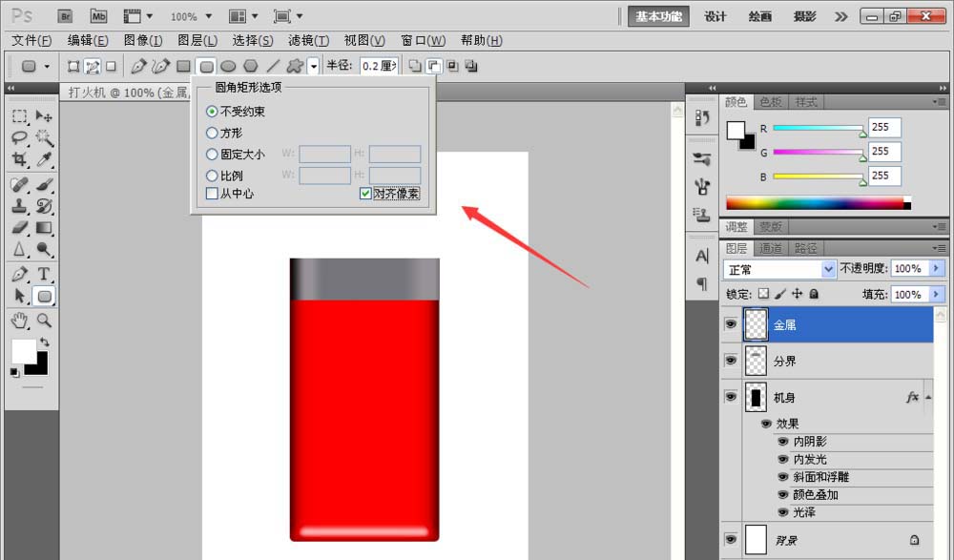Screen dimensions: 954x560
Task: Open the shape tool geometry options arrow
Action: click(313, 65)
